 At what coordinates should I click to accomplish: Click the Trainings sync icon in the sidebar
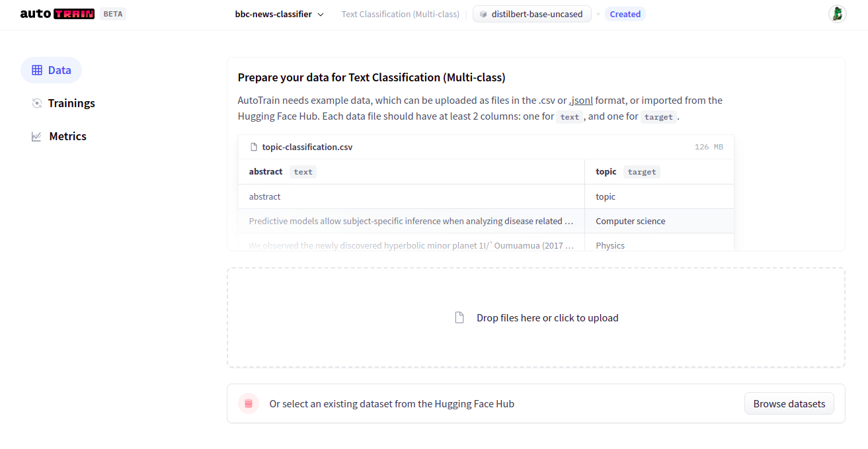point(38,103)
